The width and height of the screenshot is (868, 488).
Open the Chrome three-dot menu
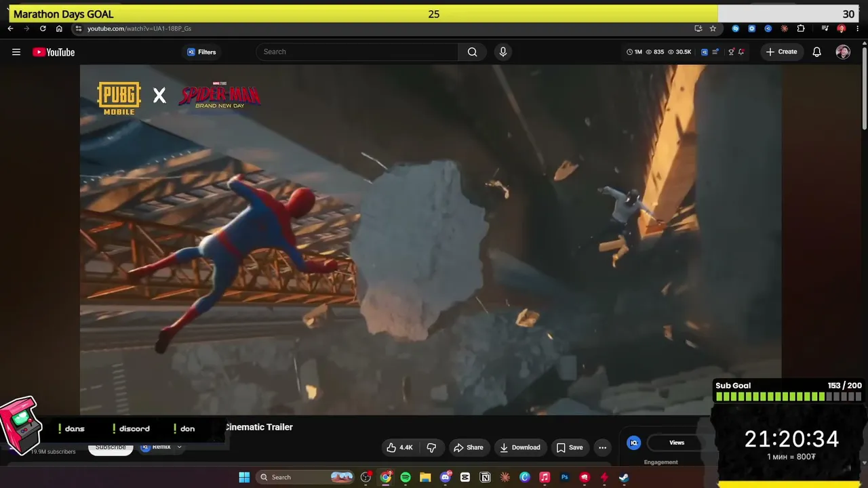click(x=859, y=28)
